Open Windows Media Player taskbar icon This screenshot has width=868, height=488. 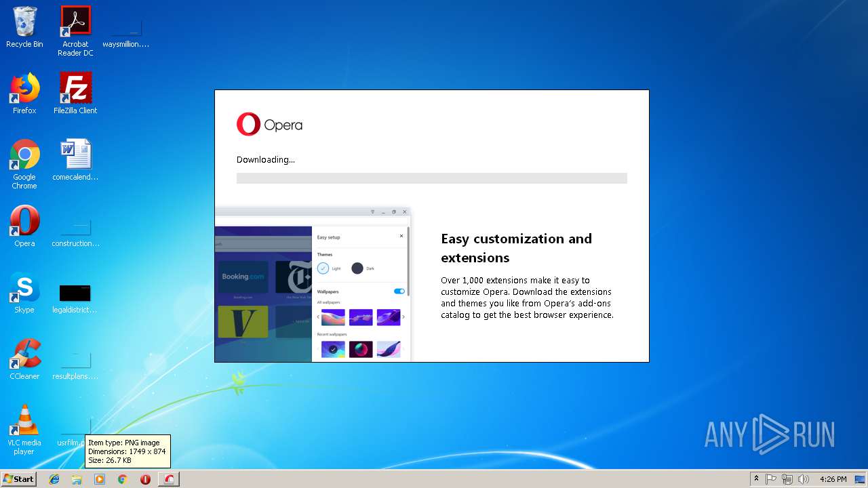[x=100, y=479]
